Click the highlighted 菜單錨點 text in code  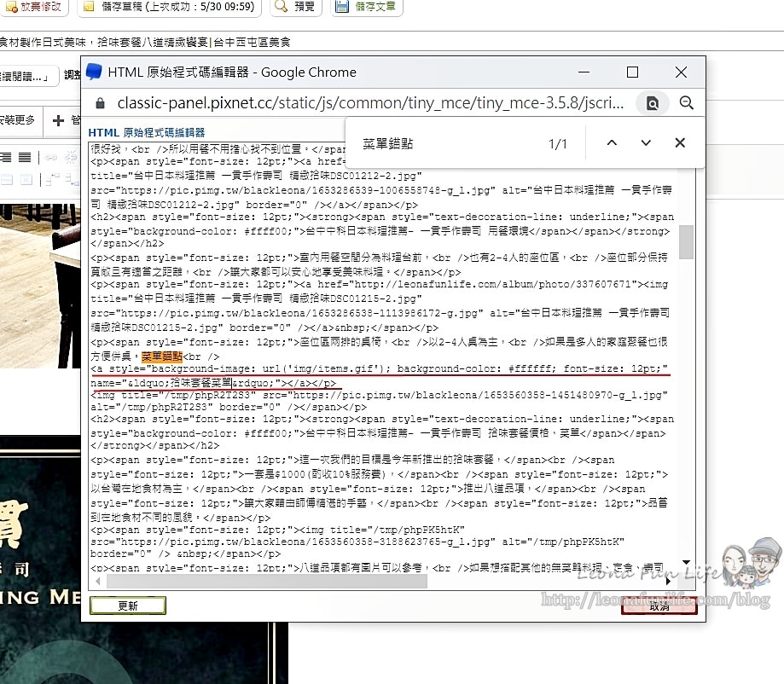[x=163, y=356]
